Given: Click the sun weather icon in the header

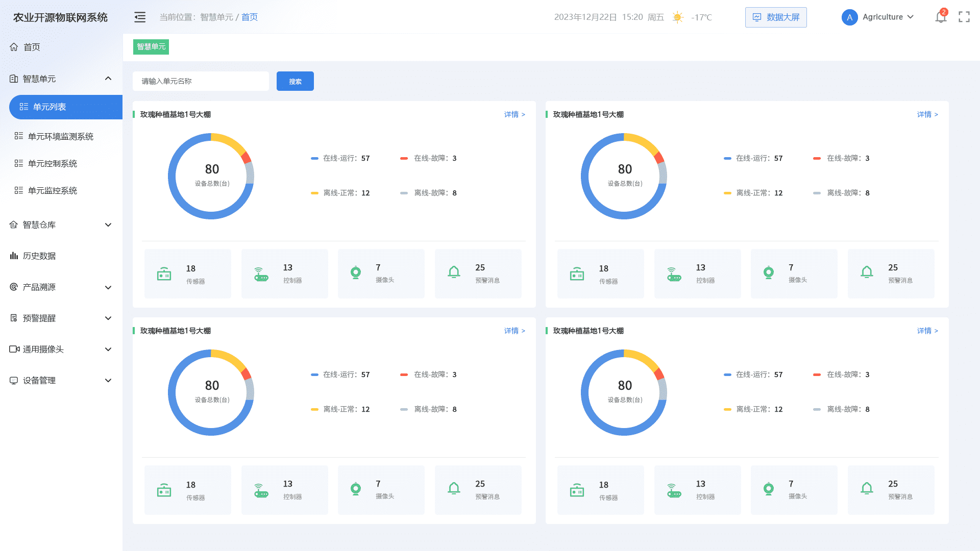Looking at the screenshot, I should point(678,17).
